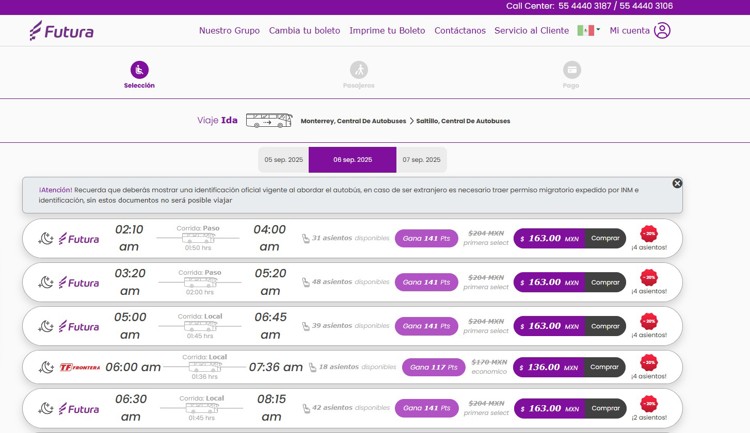Viewport: 750px width, 433px height.
Task: Click the bus icon beside Viaje Ida
Action: 269,120
